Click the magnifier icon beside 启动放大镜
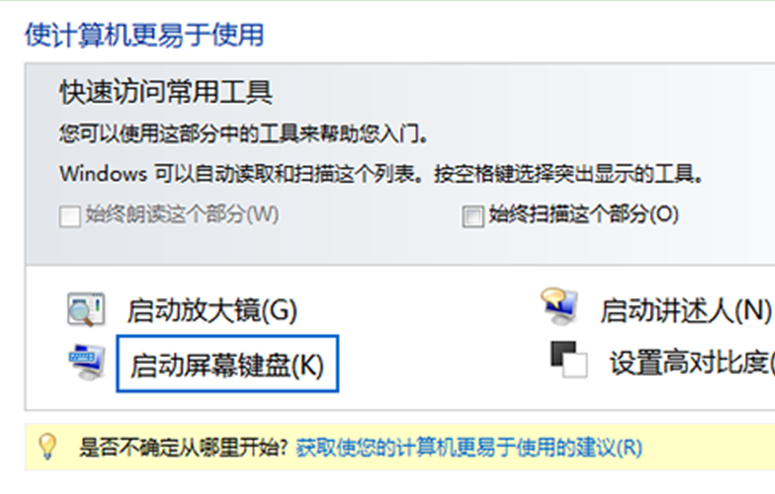 86,310
